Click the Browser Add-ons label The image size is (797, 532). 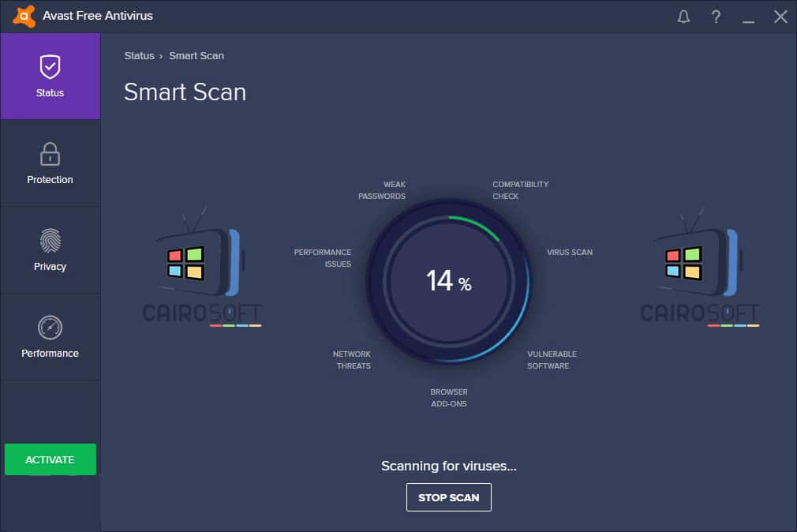click(x=449, y=398)
